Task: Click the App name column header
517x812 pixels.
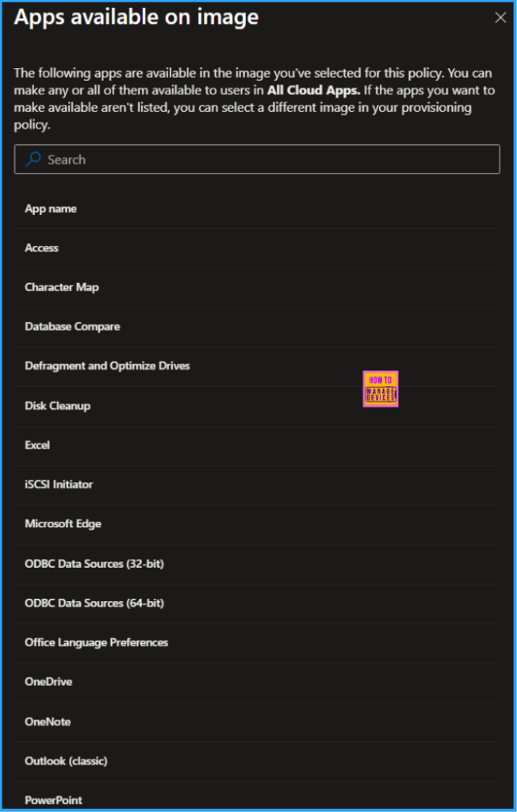Action: (51, 208)
